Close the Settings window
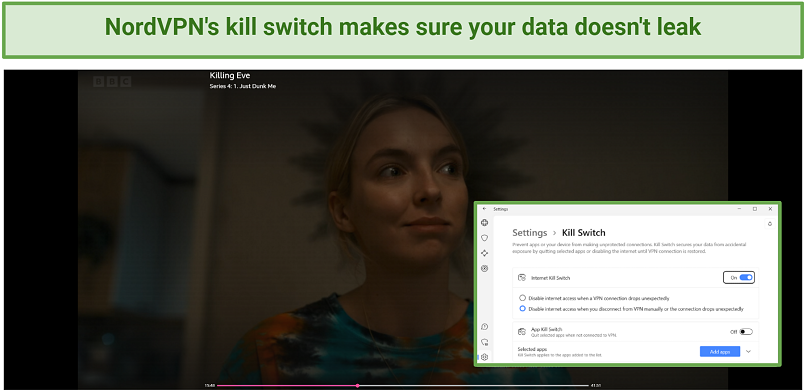This screenshot has height=392, width=806. coord(770,209)
